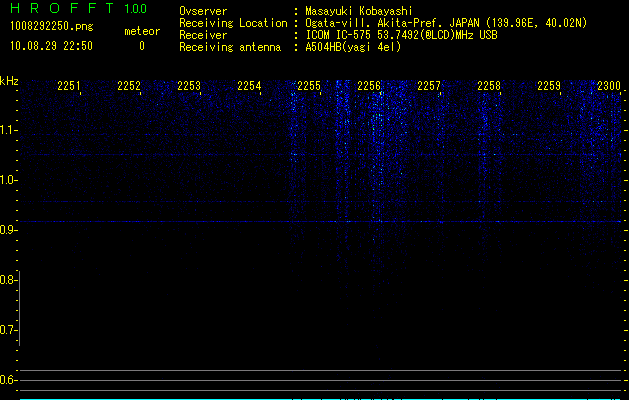Click the 1.1 kHz axis label
Screen dimensions: 629x400
tap(8, 130)
